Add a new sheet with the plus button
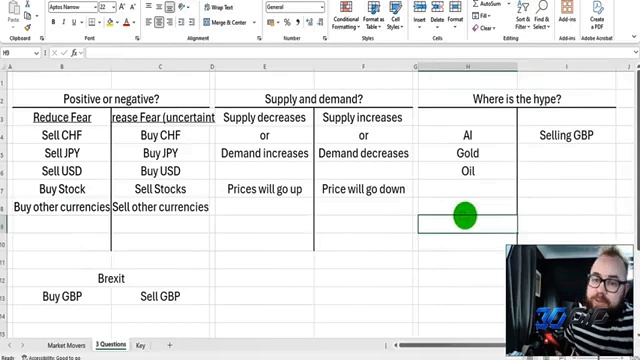This screenshot has width=640, height=360. tap(169, 345)
